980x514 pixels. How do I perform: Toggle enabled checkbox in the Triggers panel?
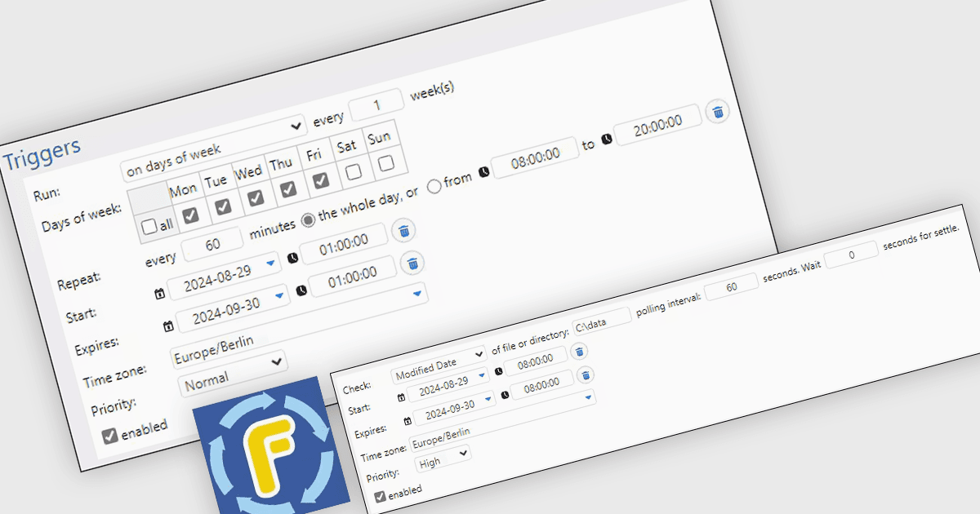pos(109,436)
